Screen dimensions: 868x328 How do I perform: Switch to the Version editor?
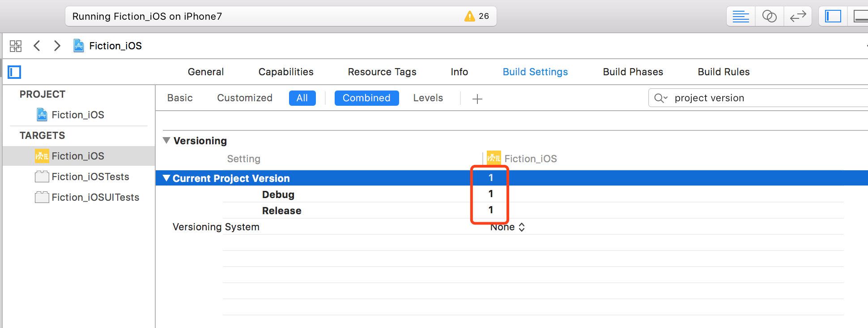pyautogui.click(x=798, y=17)
